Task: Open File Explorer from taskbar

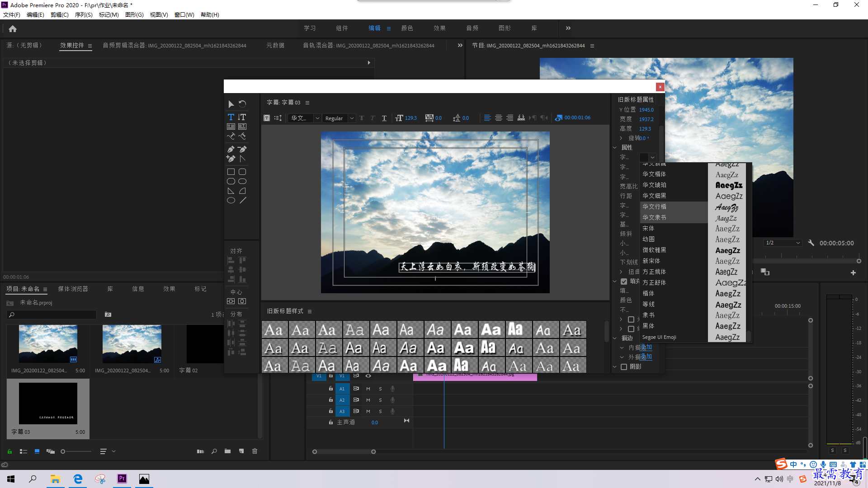Action: (x=55, y=479)
